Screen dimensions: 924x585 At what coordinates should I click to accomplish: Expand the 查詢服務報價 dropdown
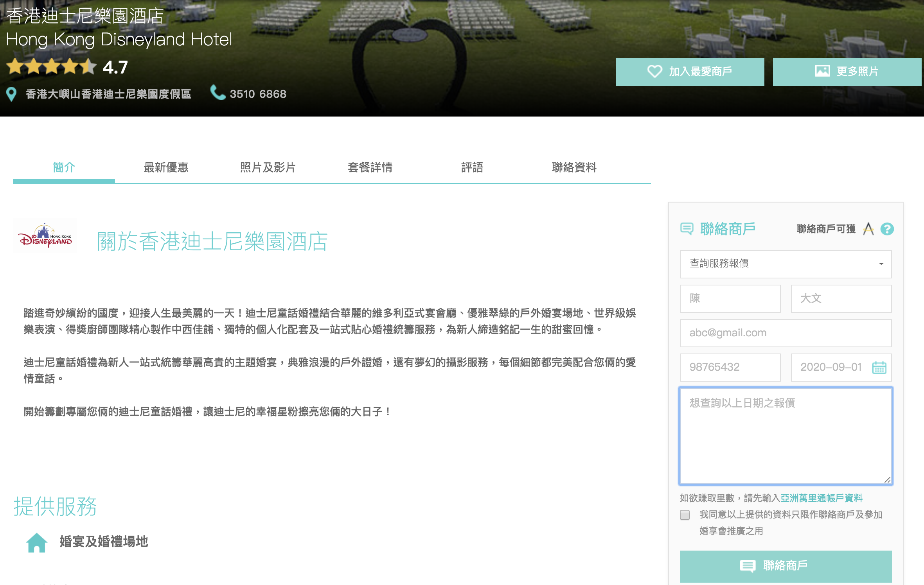(x=786, y=264)
